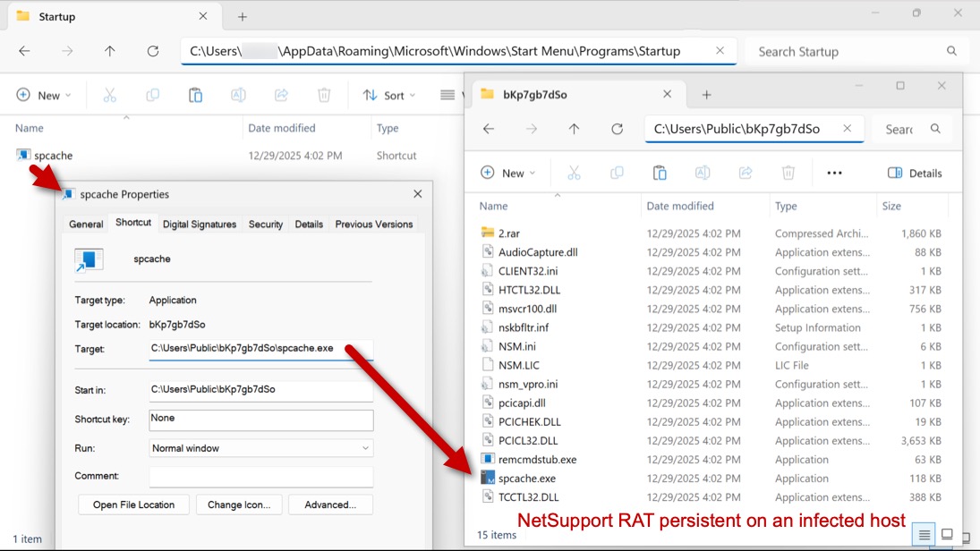Image resolution: width=980 pixels, height=551 pixels.
Task: Select spcache.exe in the file list
Action: coord(526,479)
